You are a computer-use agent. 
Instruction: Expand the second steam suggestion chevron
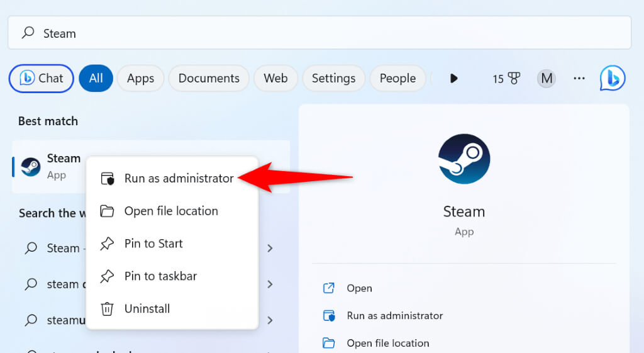coord(270,284)
